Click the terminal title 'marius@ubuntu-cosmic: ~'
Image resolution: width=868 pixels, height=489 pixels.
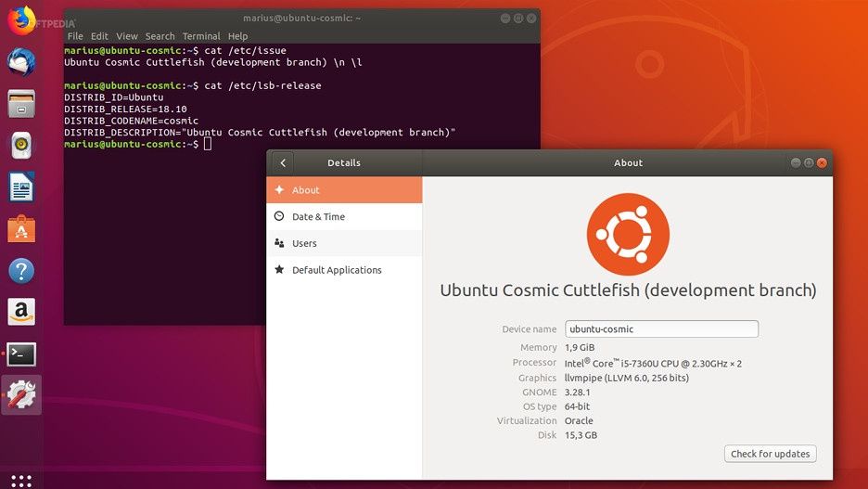301,19
